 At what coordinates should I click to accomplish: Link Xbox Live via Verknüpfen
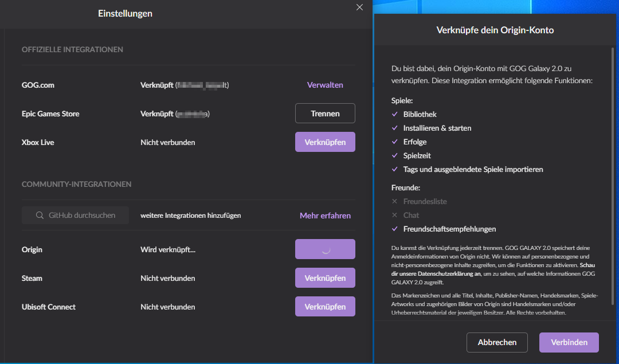(x=325, y=142)
